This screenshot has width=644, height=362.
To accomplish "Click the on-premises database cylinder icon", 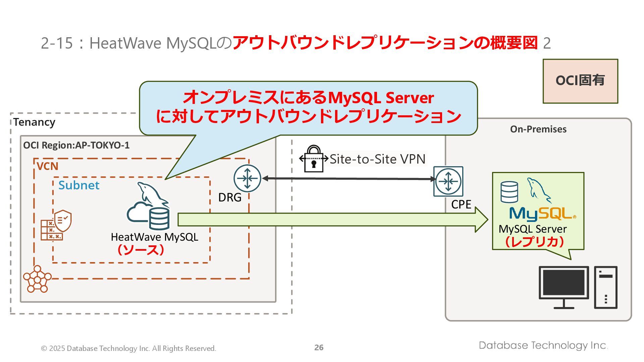I will point(509,192).
